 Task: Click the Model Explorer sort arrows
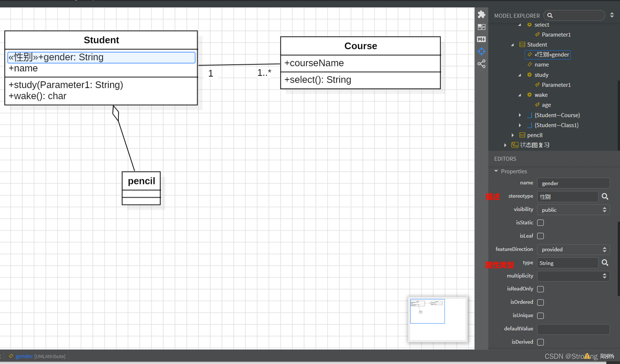click(612, 16)
